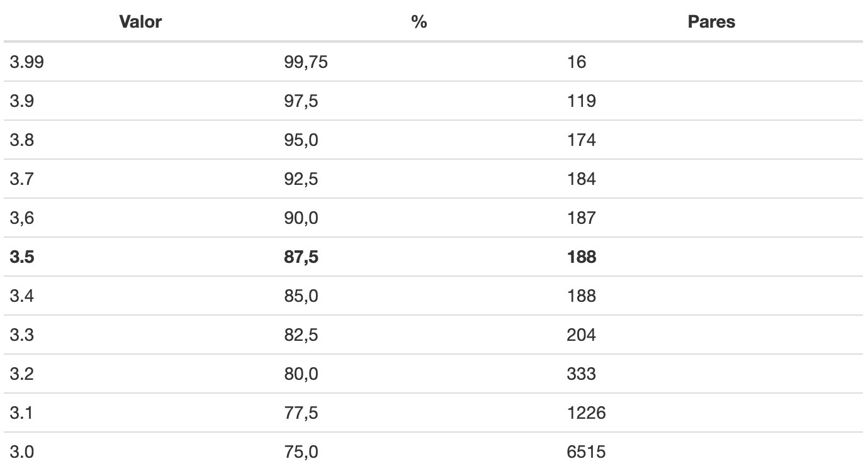This screenshot has width=868, height=471.
Task: Select the 99,75 percentage cell
Action: click(x=419, y=62)
